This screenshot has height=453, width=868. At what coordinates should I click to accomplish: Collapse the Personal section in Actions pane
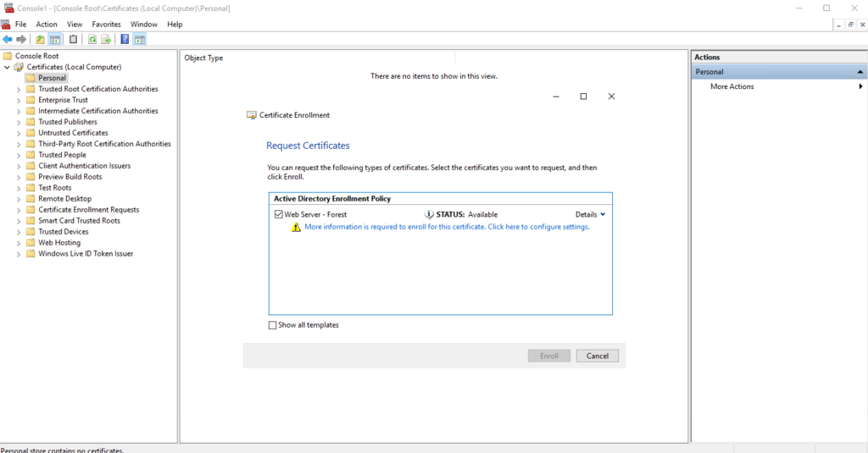pyautogui.click(x=860, y=72)
